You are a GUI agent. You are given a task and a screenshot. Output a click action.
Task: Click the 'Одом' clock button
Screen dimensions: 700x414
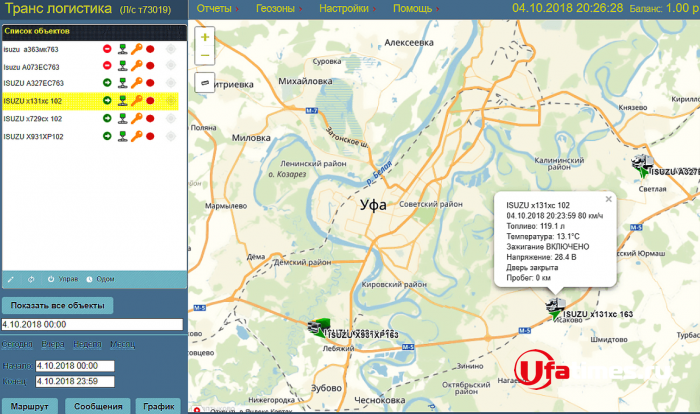coord(100,279)
